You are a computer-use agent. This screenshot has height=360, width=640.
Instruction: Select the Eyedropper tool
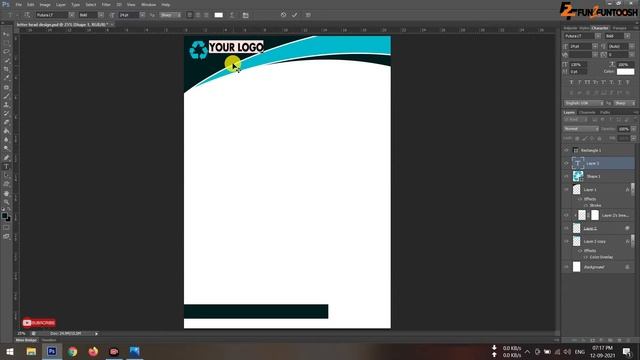tap(6, 78)
